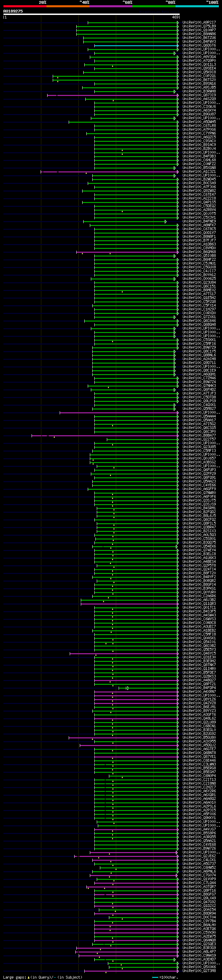The width and height of the screenshot is (222, 980).
Task: Select hit UniRef100_B8BA77
Action: pyautogui.click(x=199, y=435)
